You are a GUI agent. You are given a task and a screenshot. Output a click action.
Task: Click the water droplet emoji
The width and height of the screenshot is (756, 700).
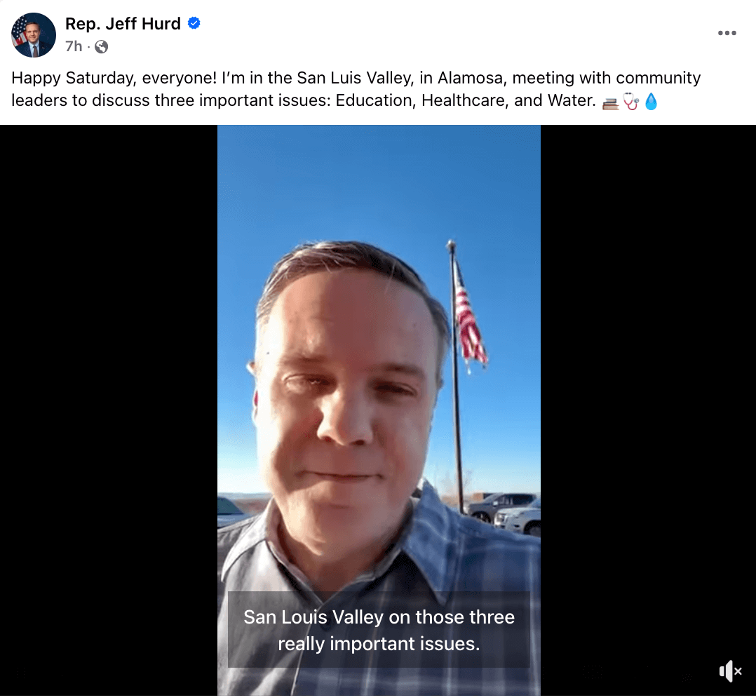[651, 102]
